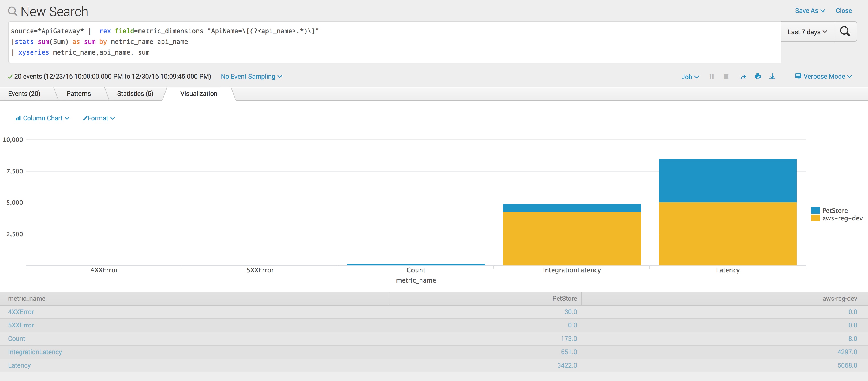Open the Patterns tab
Image resolution: width=868 pixels, height=381 pixels.
pyautogui.click(x=78, y=94)
